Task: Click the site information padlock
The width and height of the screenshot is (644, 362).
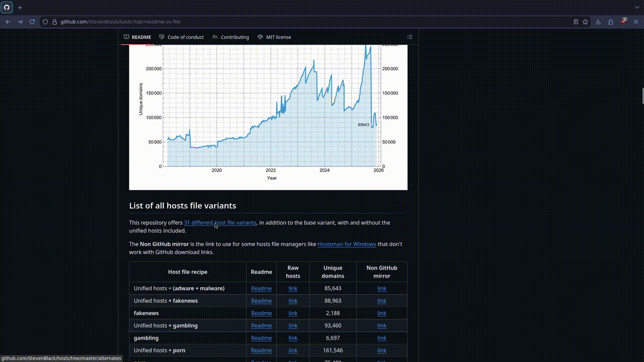Action: (54, 22)
